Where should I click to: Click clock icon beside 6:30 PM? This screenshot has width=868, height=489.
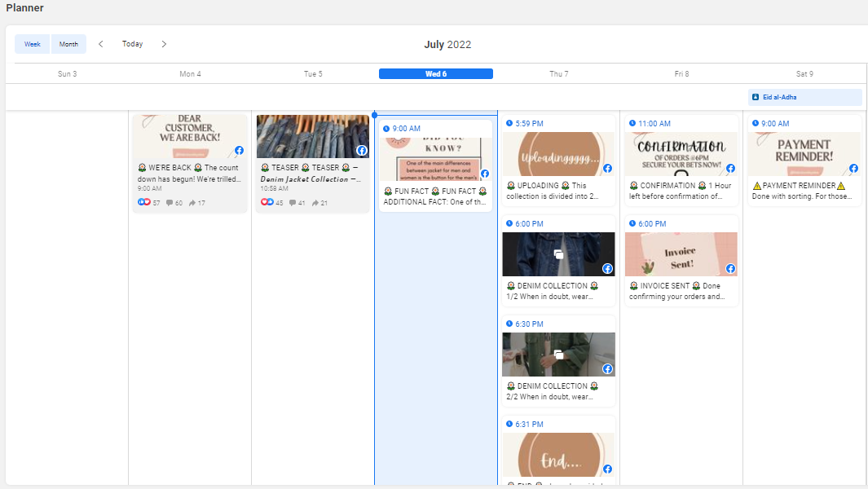pyautogui.click(x=509, y=324)
